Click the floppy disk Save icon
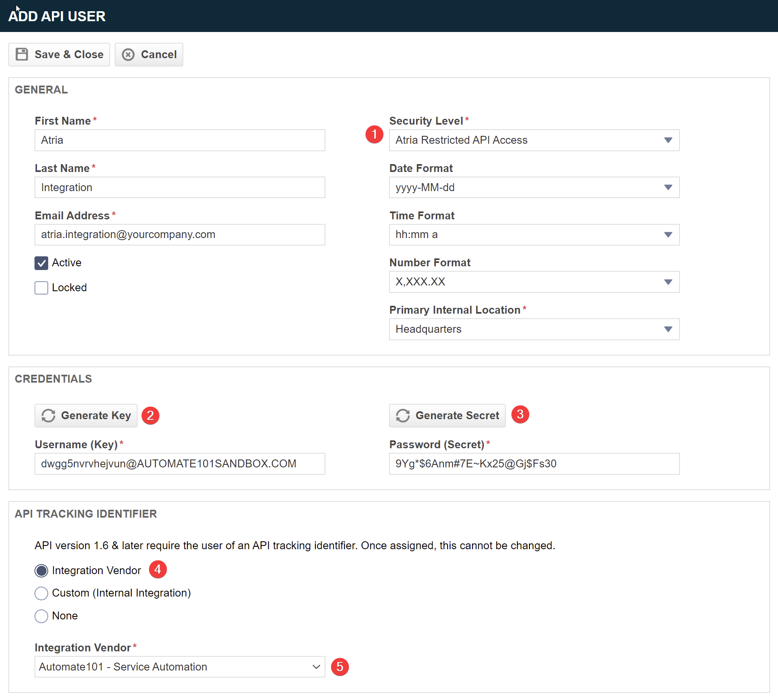This screenshot has height=700, width=778. coord(22,54)
